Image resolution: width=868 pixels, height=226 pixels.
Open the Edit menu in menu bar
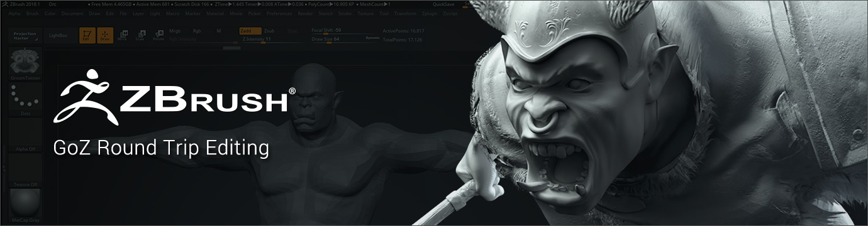tap(109, 14)
